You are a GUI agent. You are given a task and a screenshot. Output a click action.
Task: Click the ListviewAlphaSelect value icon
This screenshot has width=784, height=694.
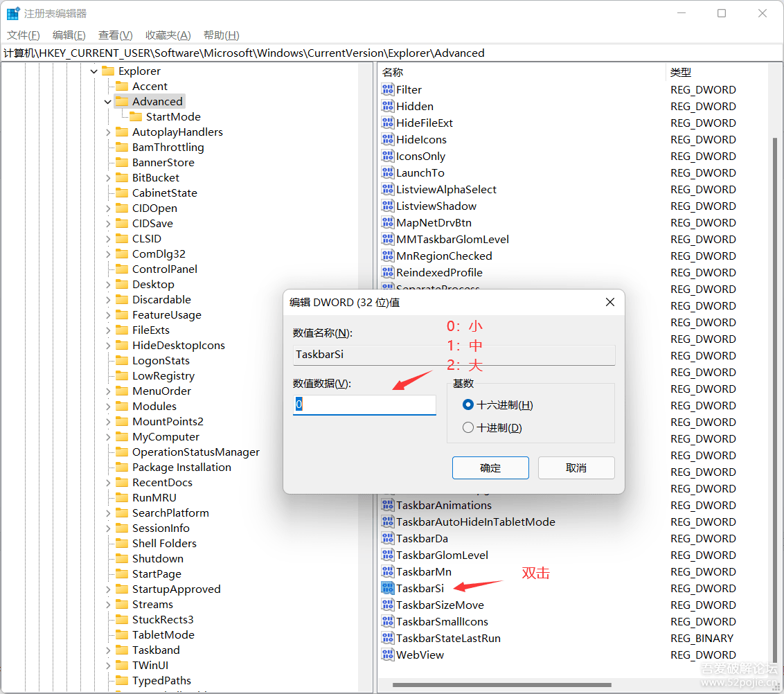pos(388,189)
